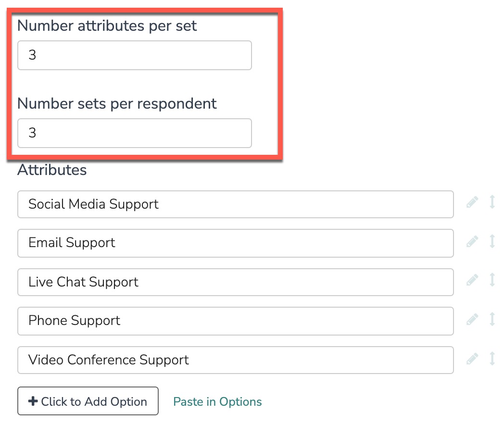This screenshot has height=424, width=504.
Task: Select the Video Conference Support field
Action: click(x=235, y=360)
